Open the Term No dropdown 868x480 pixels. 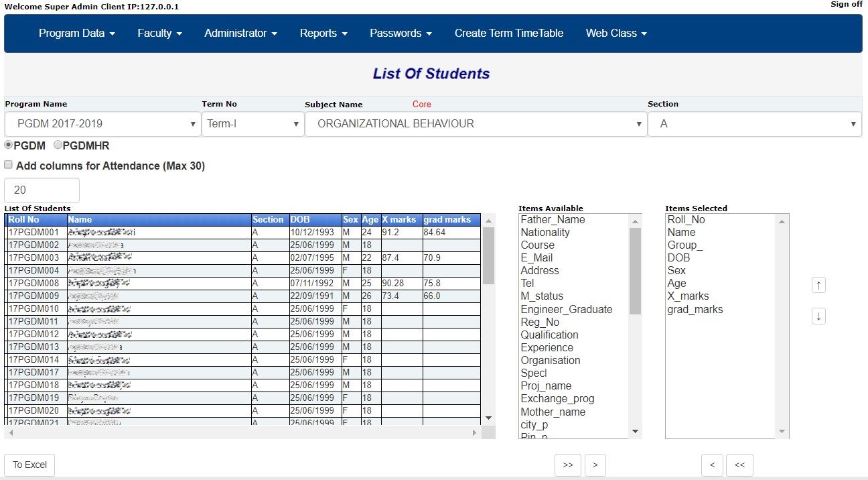[295, 123]
